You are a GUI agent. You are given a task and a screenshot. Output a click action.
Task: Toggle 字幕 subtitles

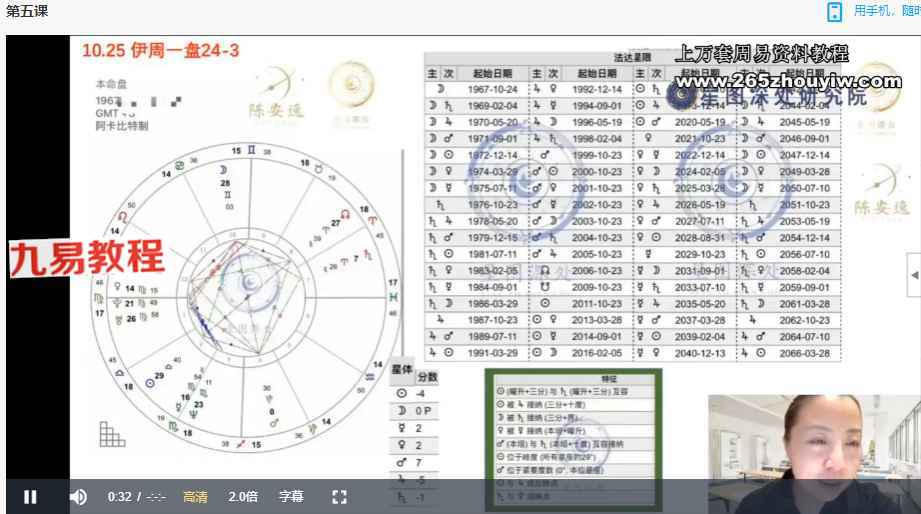[x=290, y=496]
